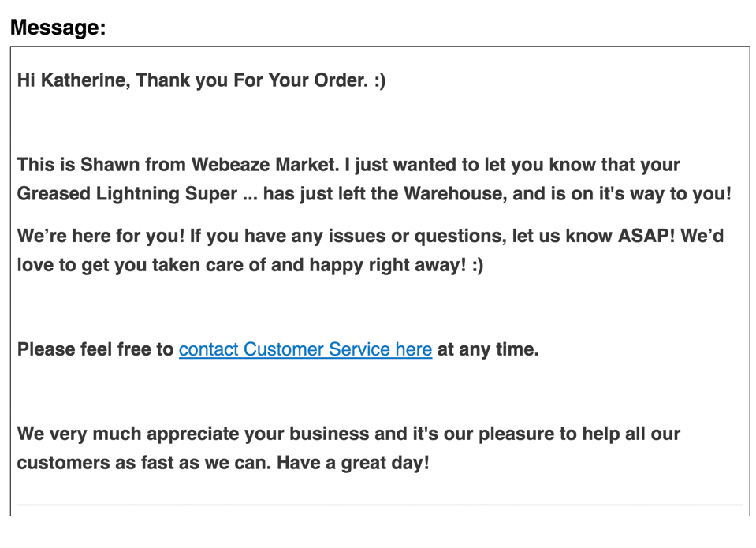Click the smiley after 'right away!'

(x=478, y=265)
